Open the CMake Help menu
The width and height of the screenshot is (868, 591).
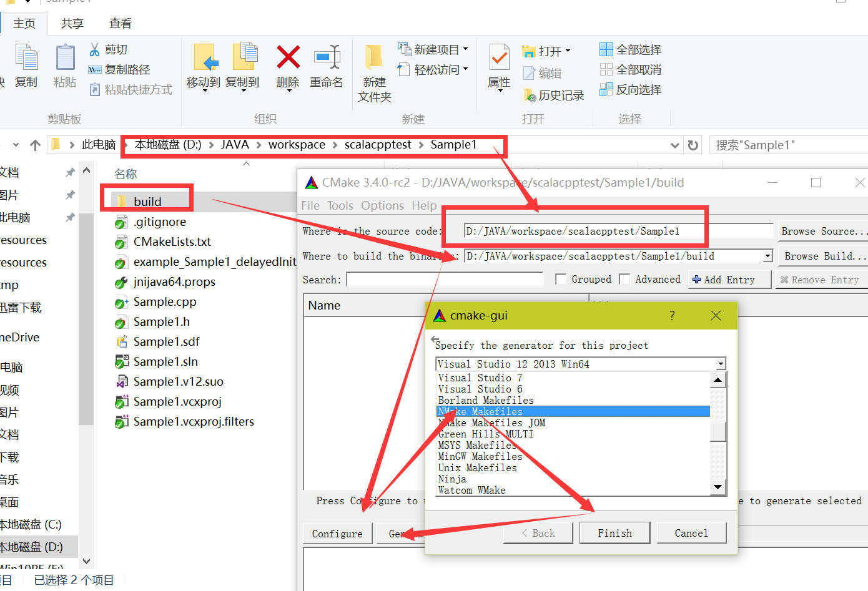pos(424,205)
